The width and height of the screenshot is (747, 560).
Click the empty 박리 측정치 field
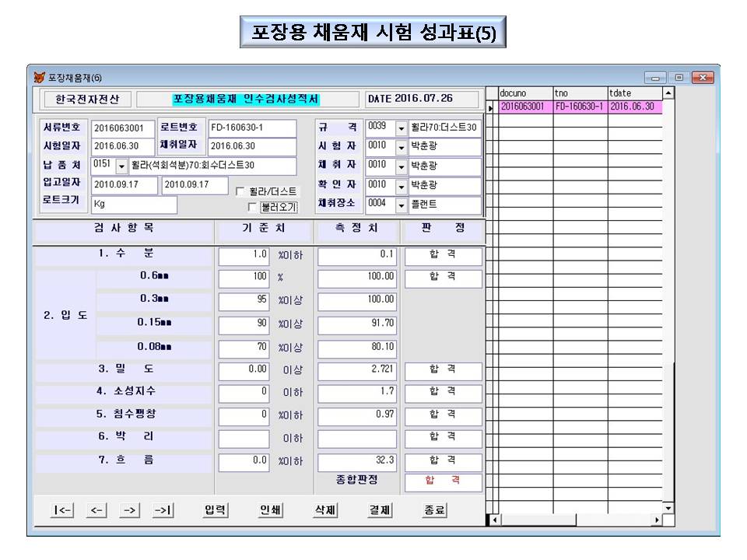(357, 439)
